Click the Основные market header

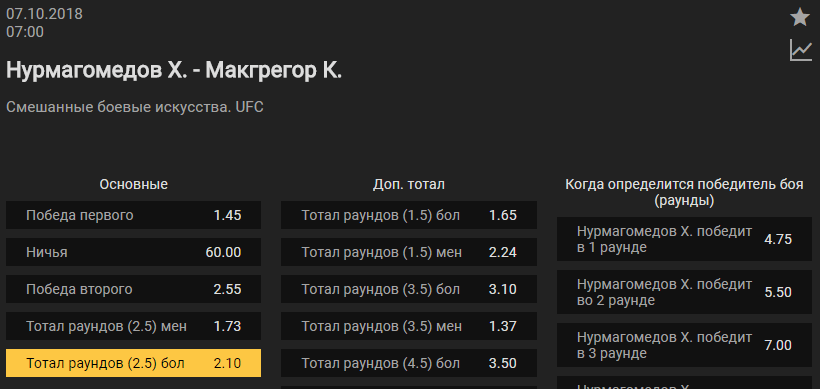(133, 184)
